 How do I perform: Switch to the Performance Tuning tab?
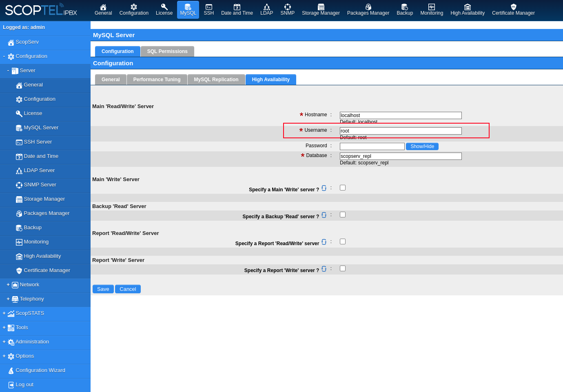(x=157, y=80)
